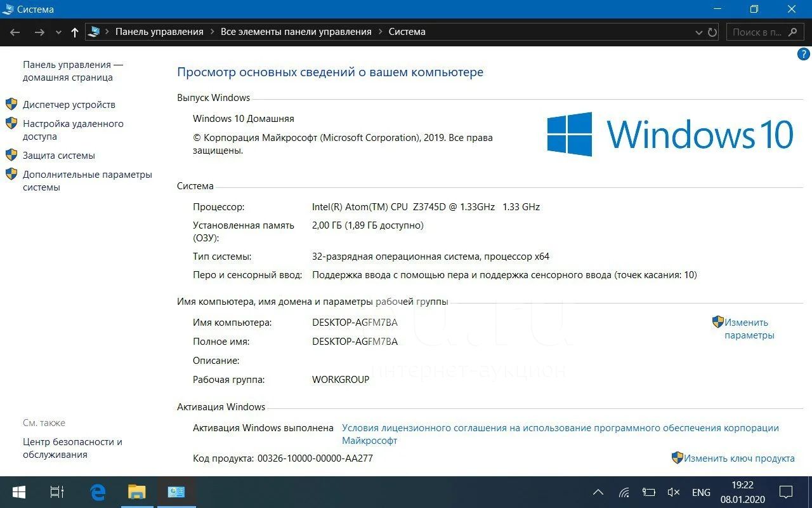The width and height of the screenshot is (812, 508).
Task: Click Изменить ключ продукта
Action: (738, 458)
